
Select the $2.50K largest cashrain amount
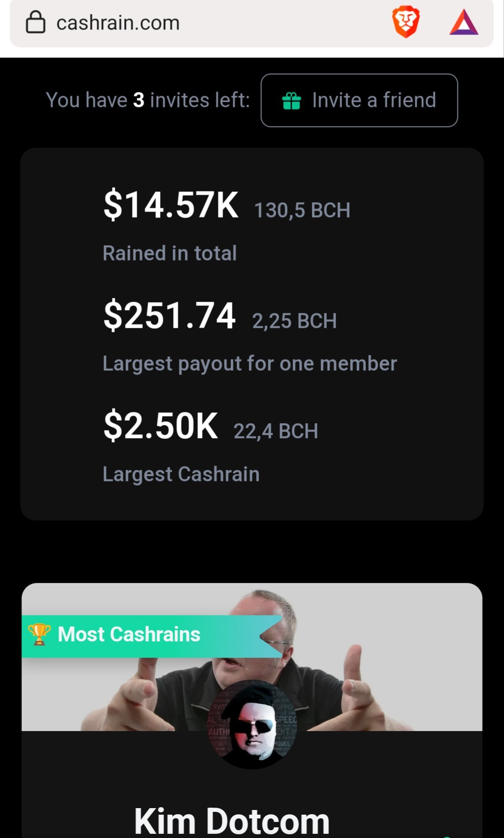[x=161, y=426]
